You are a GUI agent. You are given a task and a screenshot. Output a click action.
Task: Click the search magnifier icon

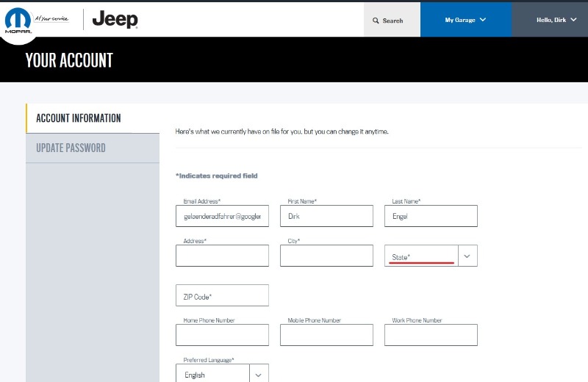point(376,21)
